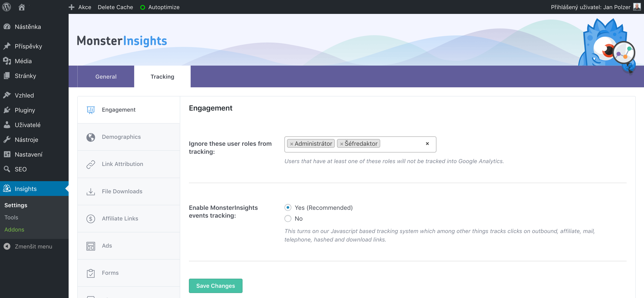Click the home site icon
The image size is (644, 298).
coord(22,7)
